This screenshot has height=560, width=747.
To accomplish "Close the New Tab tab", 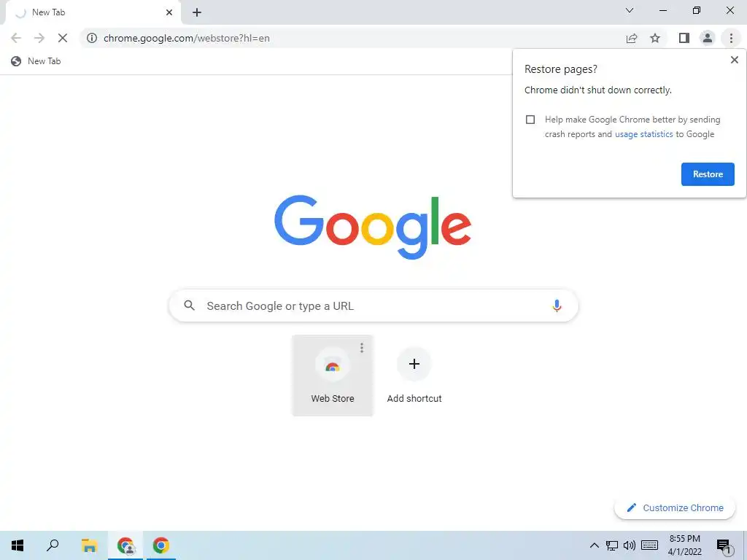I will (x=169, y=12).
